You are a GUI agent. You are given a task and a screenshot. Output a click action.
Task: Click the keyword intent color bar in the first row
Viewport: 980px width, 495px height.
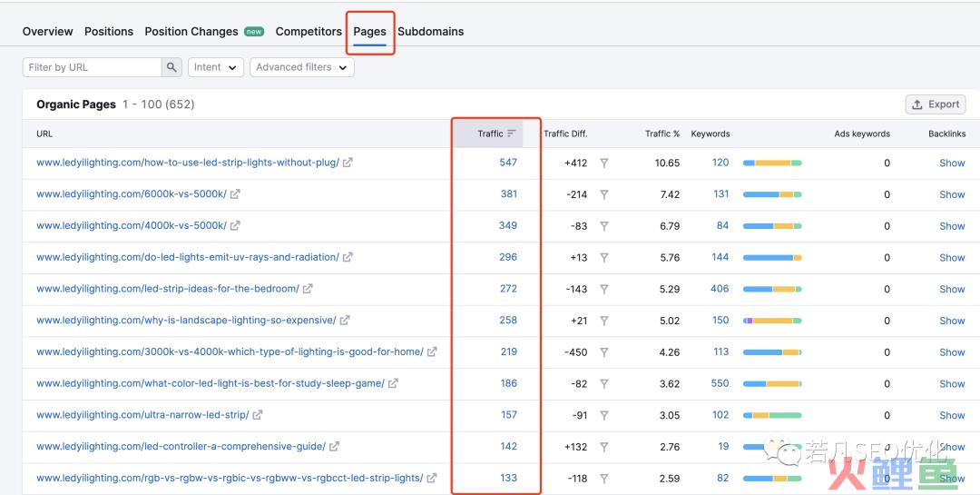click(x=772, y=163)
